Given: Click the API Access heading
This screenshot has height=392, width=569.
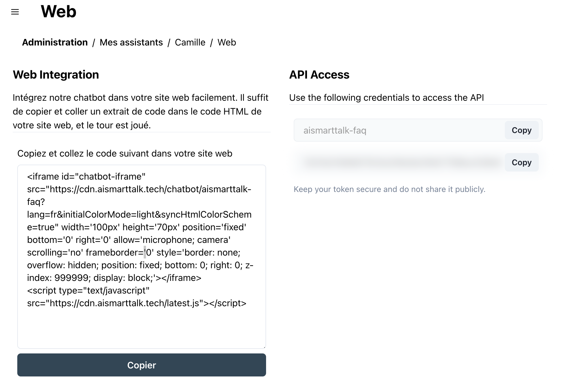Looking at the screenshot, I should [x=319, y=75].
